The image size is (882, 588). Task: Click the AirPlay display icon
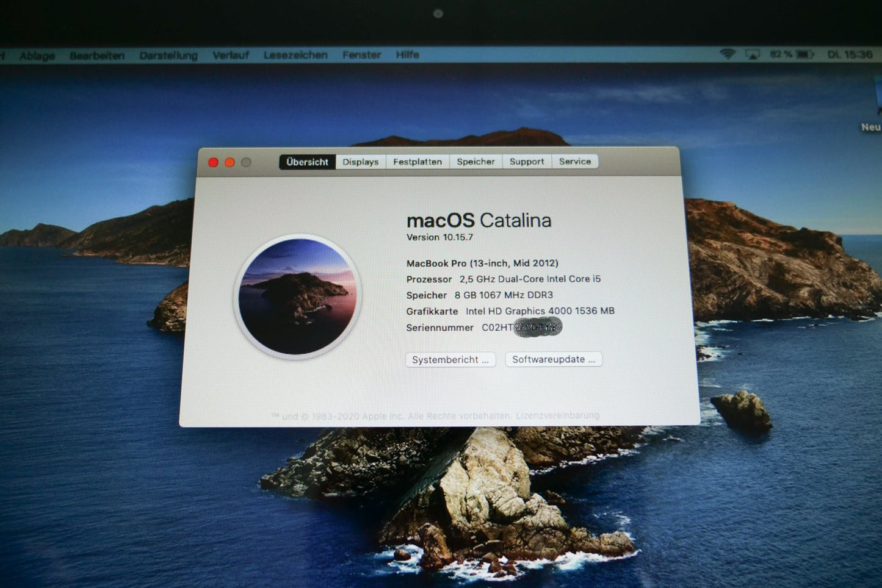pos(753,55)
